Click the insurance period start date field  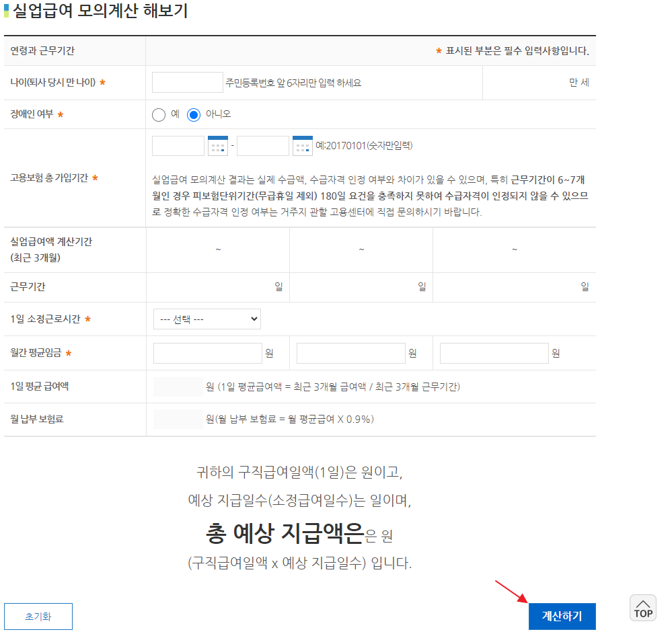coord(178,145)
